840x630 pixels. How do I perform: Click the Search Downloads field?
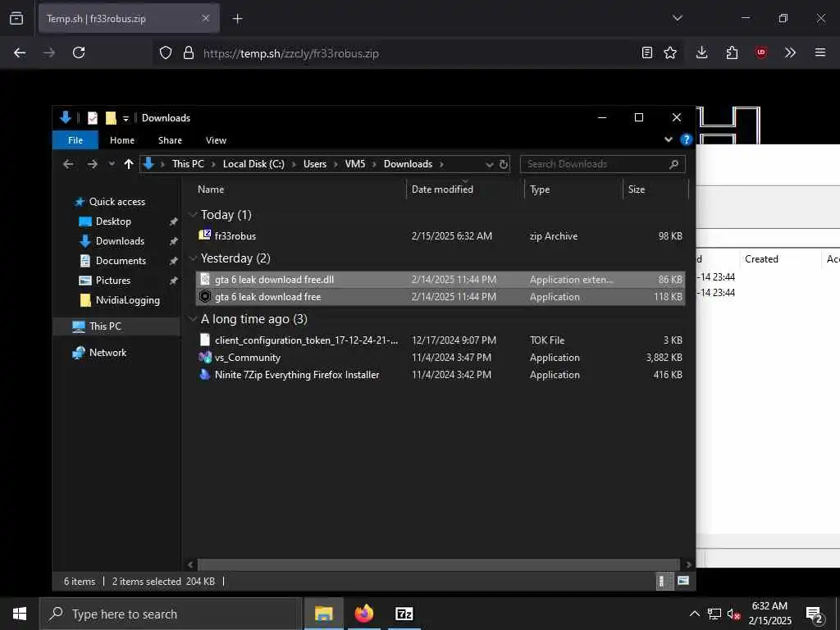click(x=602, y=164)
